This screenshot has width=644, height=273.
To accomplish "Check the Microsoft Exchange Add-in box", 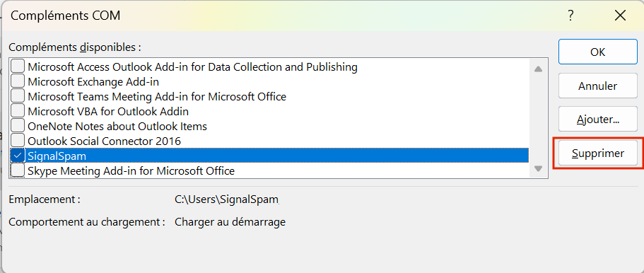I will click(x=18, y=81).
